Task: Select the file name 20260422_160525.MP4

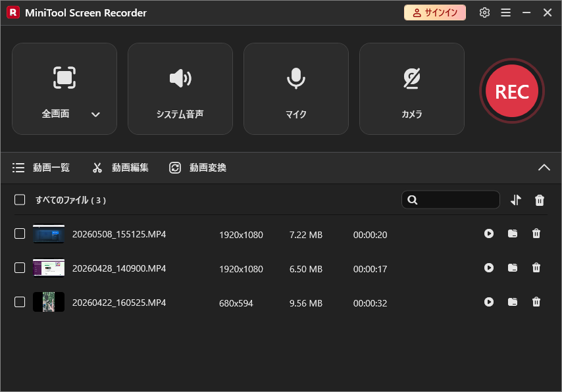Action: pos(119,303)
